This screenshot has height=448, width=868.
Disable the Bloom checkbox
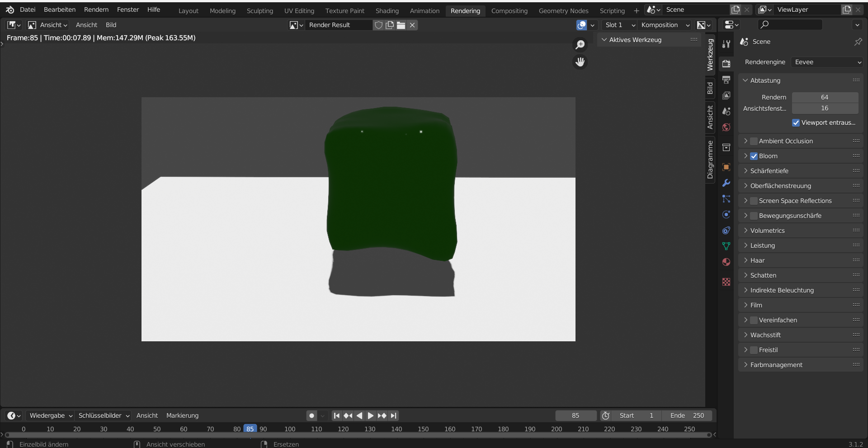point(753,156)
